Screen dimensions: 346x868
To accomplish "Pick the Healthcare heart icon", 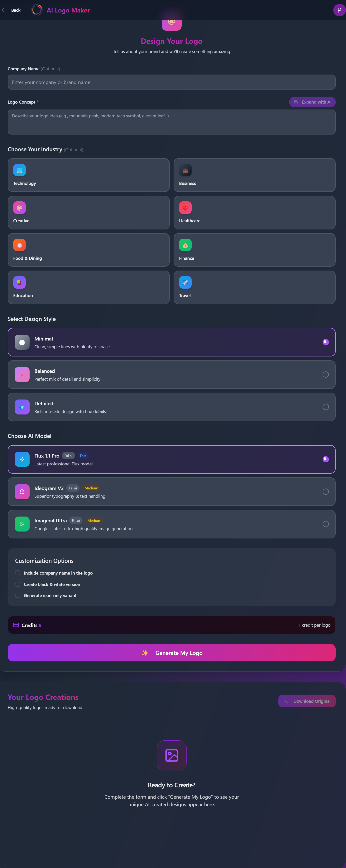I will pos(185,208).
